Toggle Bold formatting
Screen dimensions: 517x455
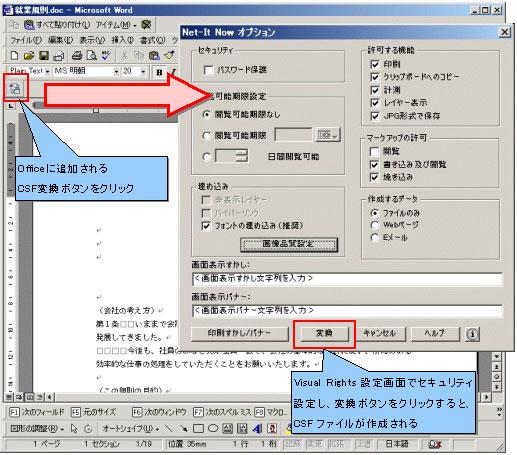159,72
